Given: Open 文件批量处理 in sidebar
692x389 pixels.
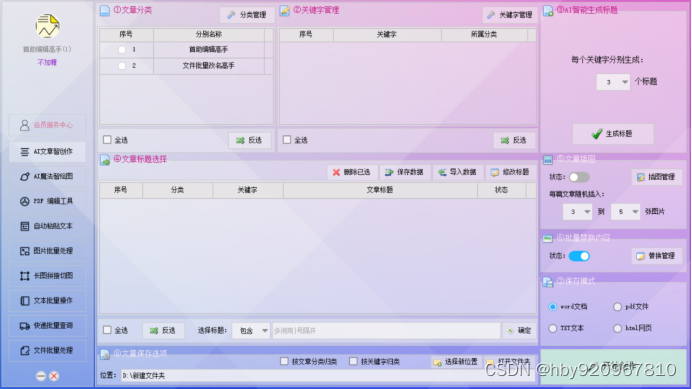Looking at the screenshot, I should pyautogui.click(x=47, y=351).
